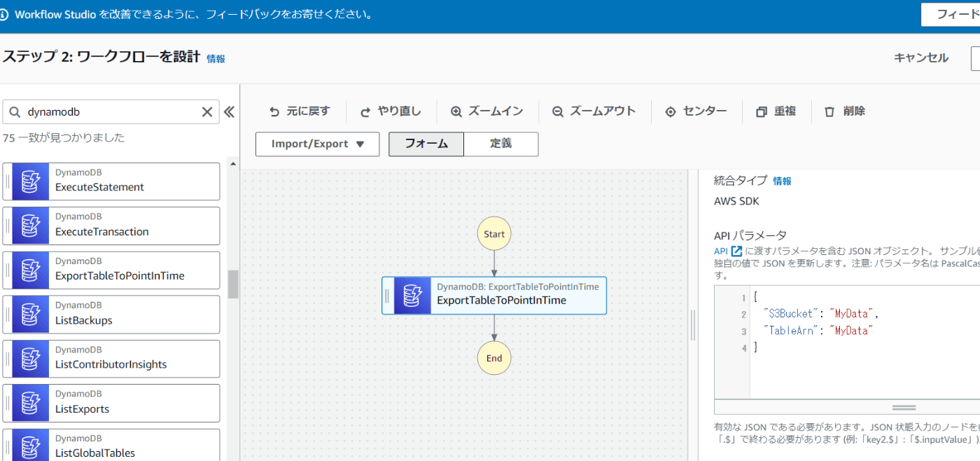980x461 pixels.
Task: Click the AWS SDK integration type text
Action: pos(736,202)
